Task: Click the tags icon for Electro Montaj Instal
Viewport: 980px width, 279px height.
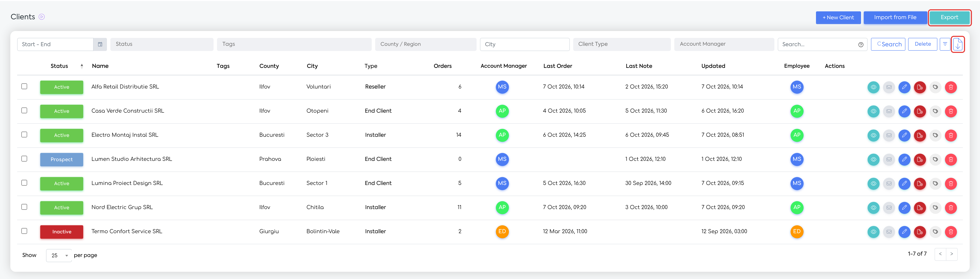Action: click(935, 135)
